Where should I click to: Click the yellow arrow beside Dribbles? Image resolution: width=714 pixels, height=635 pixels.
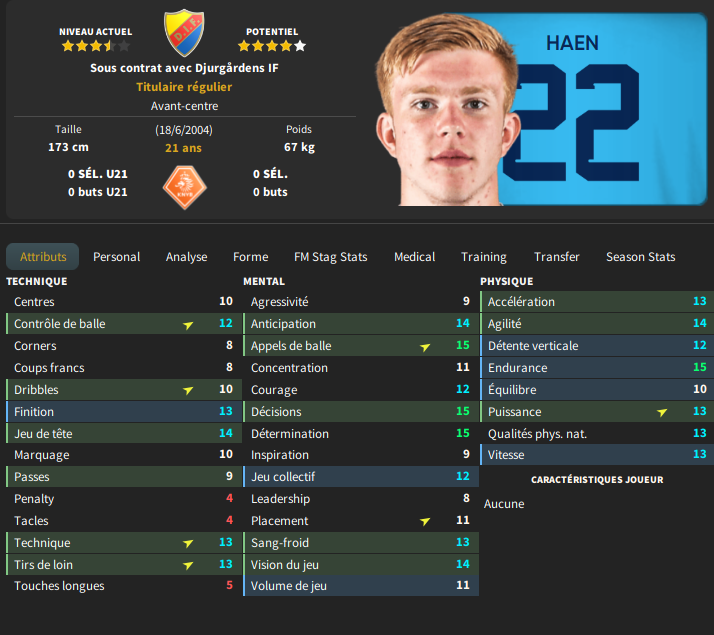click(x=188, y=390)
